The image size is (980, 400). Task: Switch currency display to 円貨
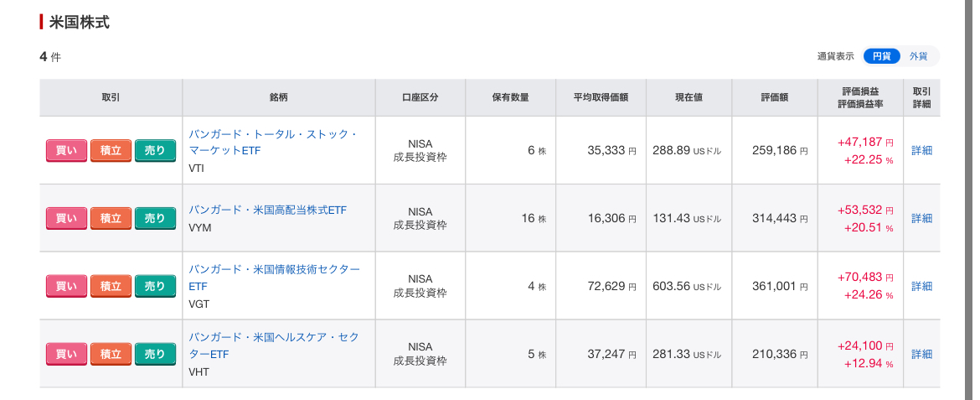click(882, 56)
